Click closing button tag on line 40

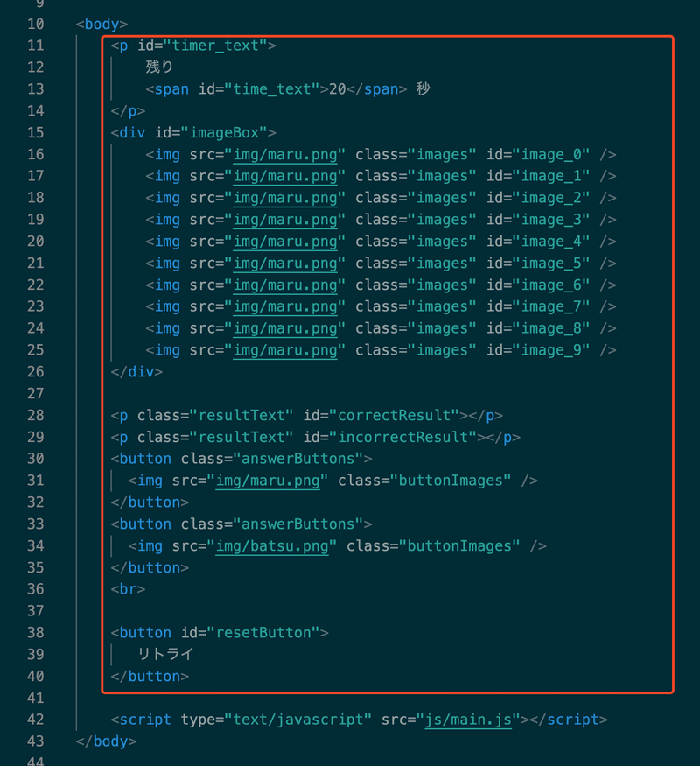tap(150, 676)
